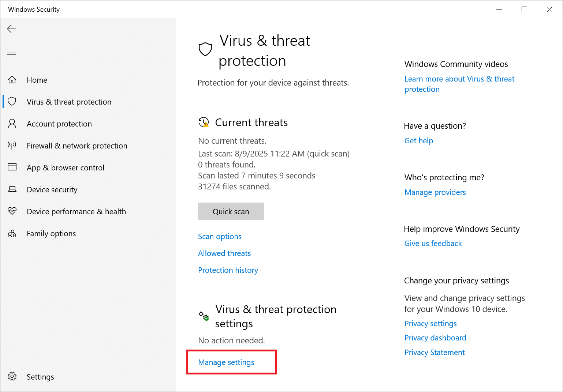This screenshot has height=392, width=563.
Task: Select Virus & threat protection sidebar item
Action: click(69, 102)
